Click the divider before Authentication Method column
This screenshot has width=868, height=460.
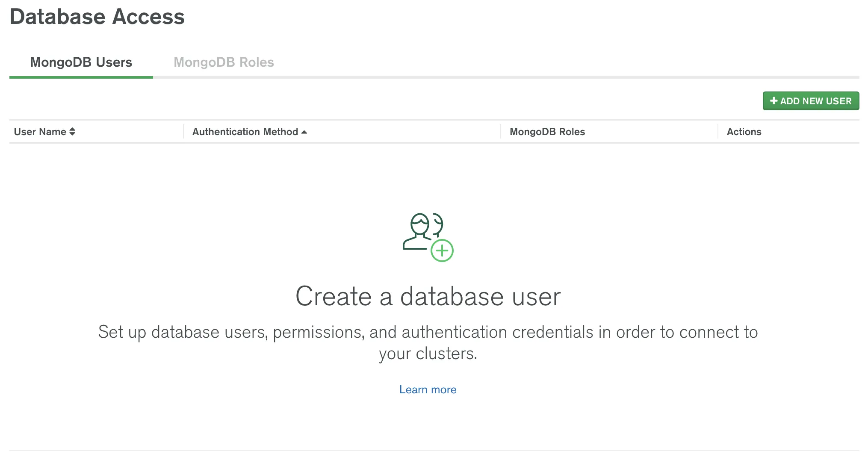[183, 132]
